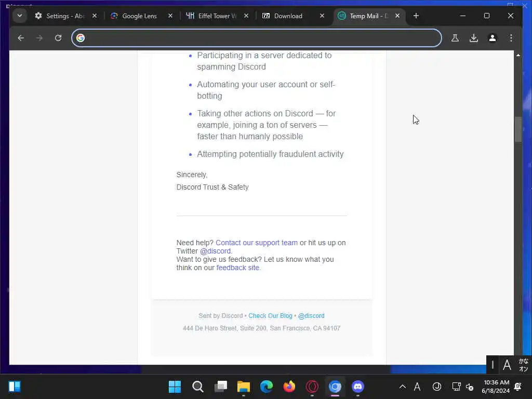Close the Eiffel Tower tab
The height and width of the screenshot is (399, 532).
(246, 16)
